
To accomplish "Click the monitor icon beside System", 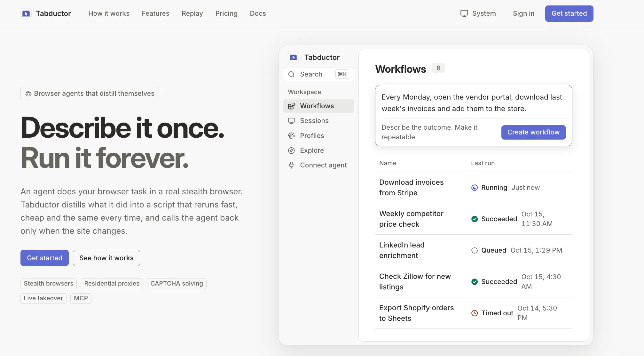I will [x=464, y=13].
